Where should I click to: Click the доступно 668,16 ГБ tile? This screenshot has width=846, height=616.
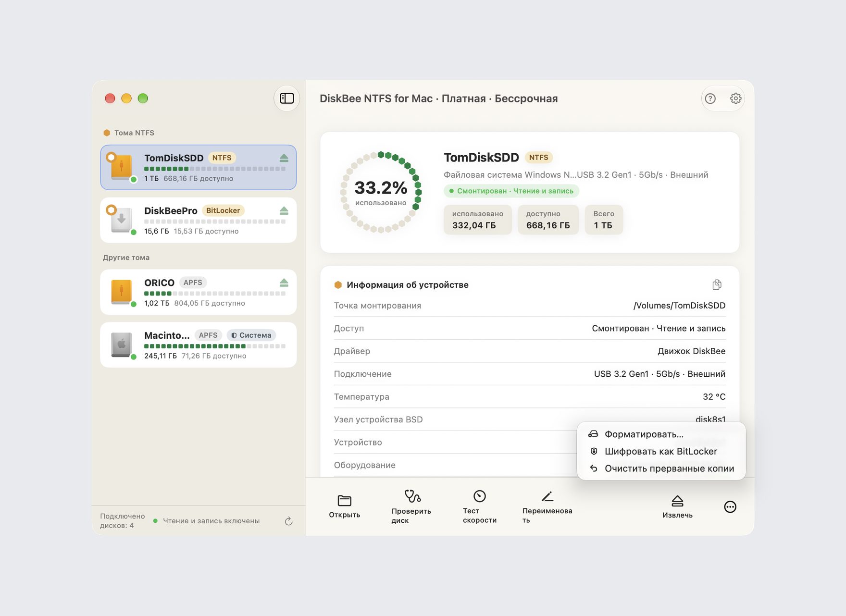click(x=548, y=220)
